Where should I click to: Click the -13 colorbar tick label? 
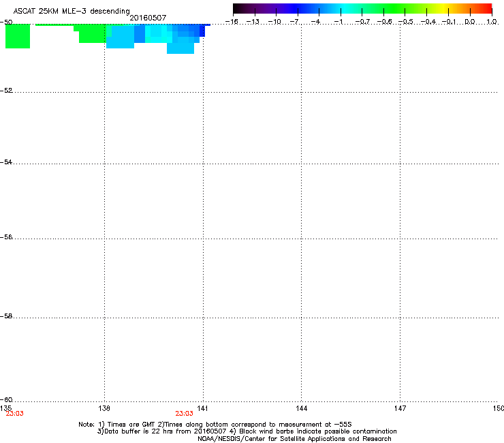click(x=253, y=22)
